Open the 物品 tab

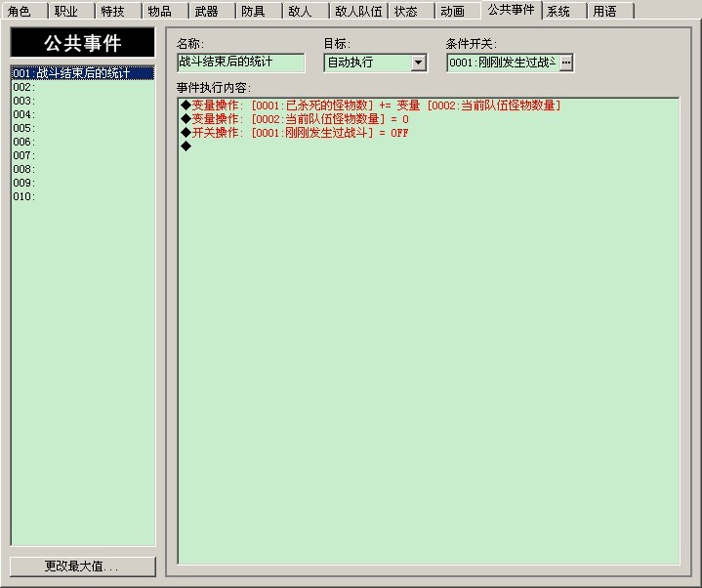164,11
